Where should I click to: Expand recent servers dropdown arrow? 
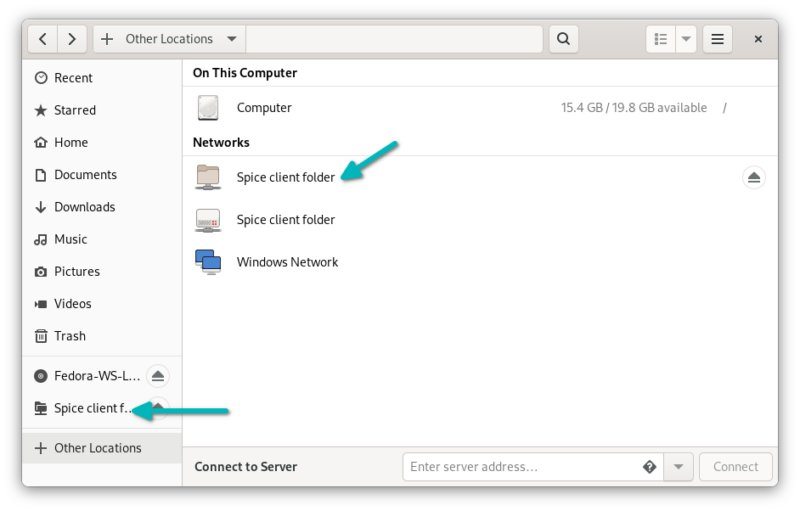[x=679, y=466]
